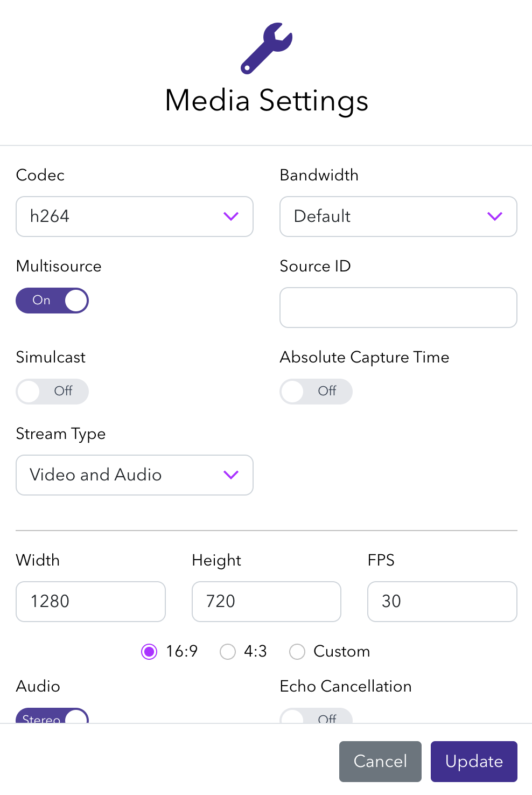Toggle Echo Cancellation switch

click(316, 717)
